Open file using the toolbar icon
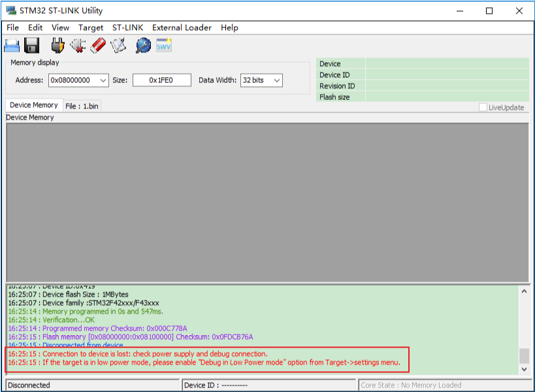This screenshot has width=535, height=392. coord(12,45)
